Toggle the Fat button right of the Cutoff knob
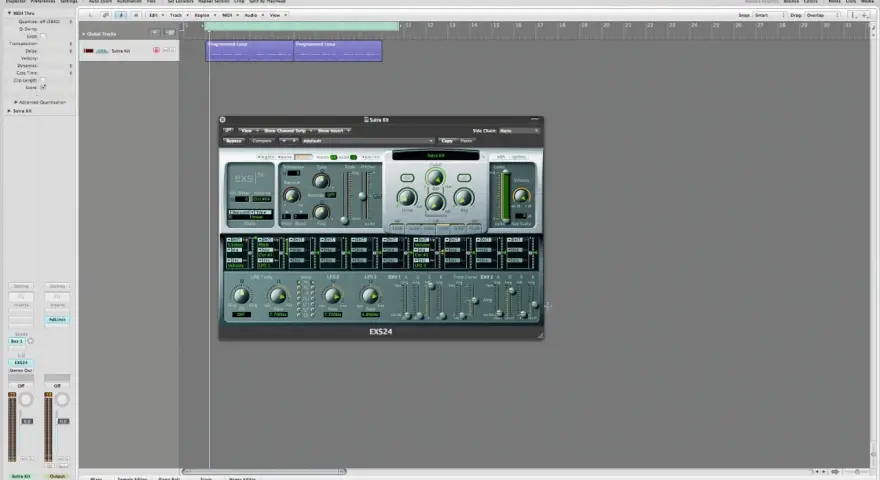 [x=464, y=178]
